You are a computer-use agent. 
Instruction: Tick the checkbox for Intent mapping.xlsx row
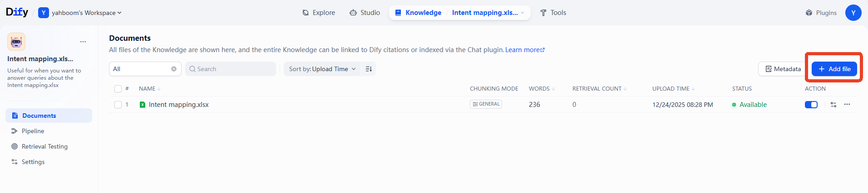[x=118, y=105]
